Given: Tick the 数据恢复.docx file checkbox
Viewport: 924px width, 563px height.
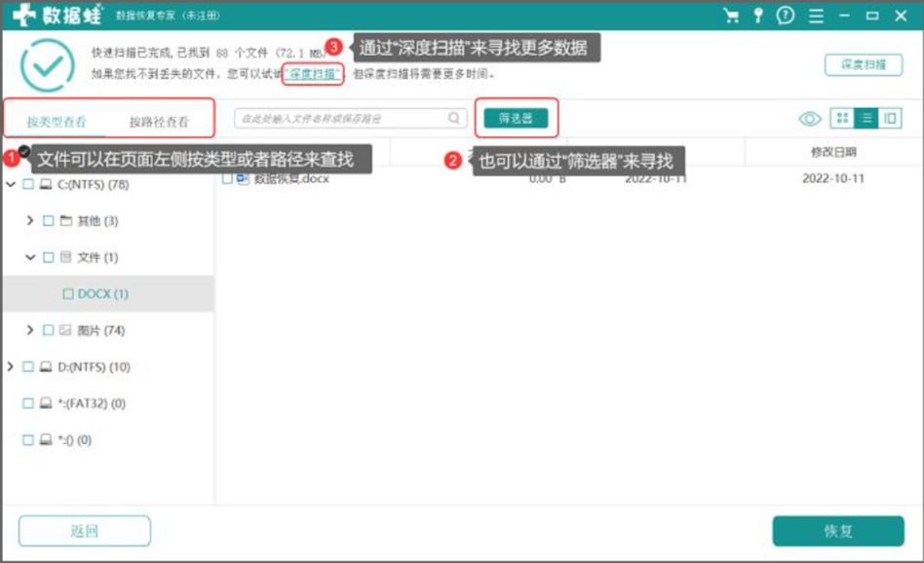Looking at the screenshot, I should tap(227, 178).
